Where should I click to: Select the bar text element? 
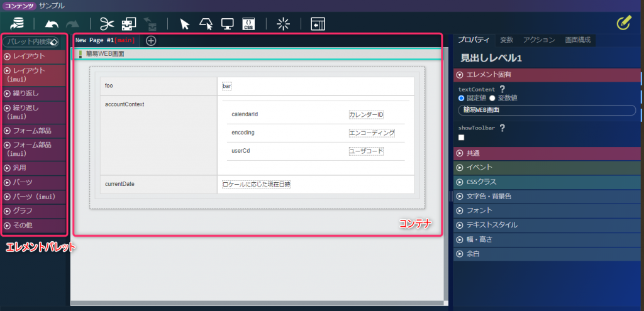point(227,86)
